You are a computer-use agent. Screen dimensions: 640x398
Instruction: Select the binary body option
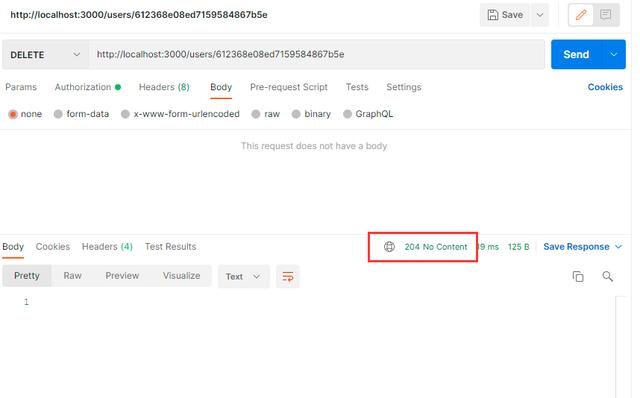click(296, 114)
